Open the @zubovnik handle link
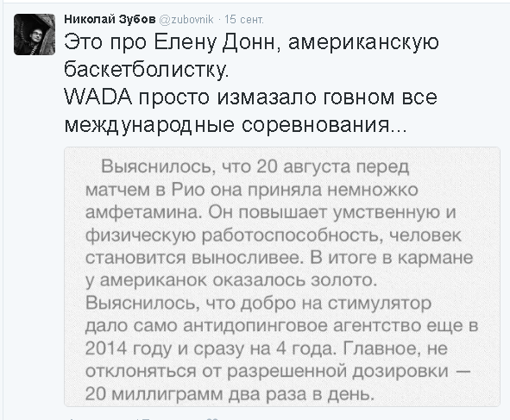Image resolution: width=510 pixels, height=420 pixels. (x=186, y=20)
